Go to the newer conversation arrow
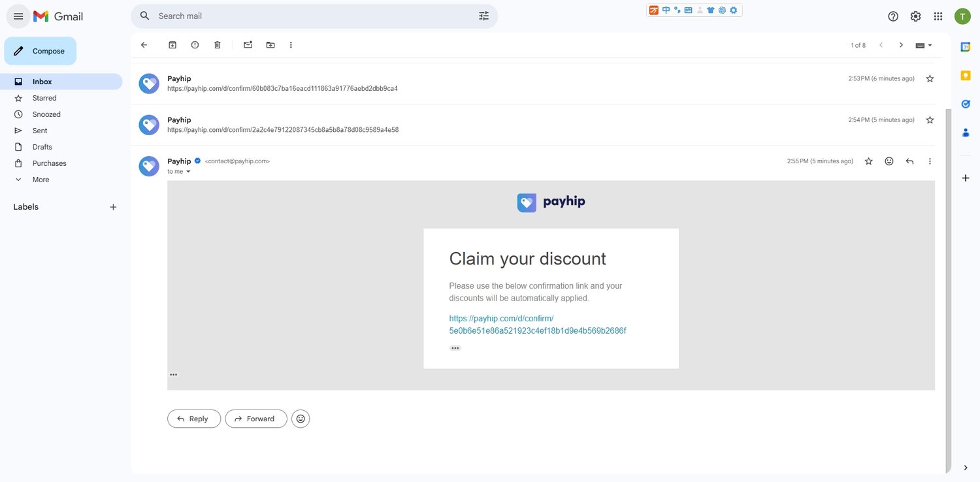The height and width of the screenshot is (482, 980). pyautogui.click(x=881, y=45)
